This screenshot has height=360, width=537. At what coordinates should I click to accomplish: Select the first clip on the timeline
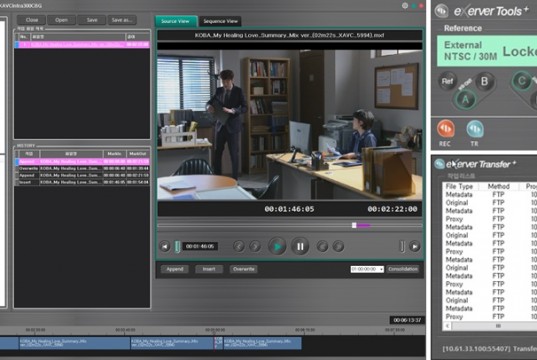pyautogui.click(x=9, y=343)
